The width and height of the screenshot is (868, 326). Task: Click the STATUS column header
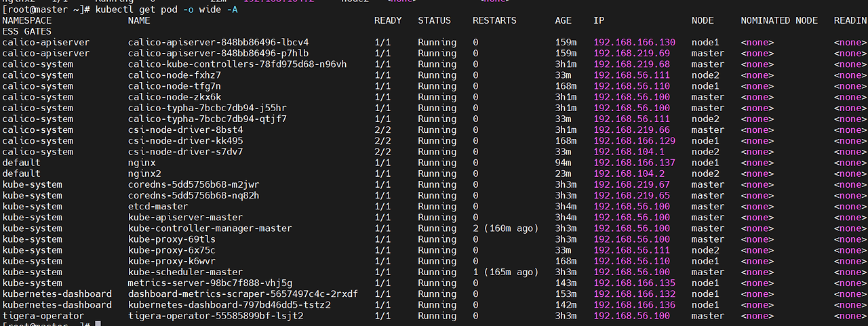(434, 20)
